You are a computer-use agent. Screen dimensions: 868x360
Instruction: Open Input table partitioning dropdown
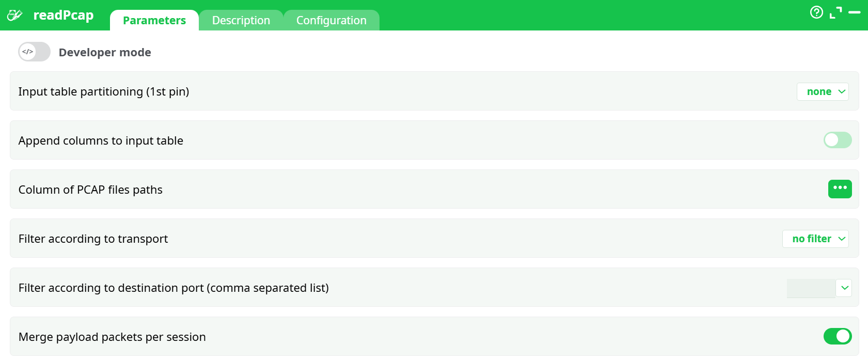(823, 91)
